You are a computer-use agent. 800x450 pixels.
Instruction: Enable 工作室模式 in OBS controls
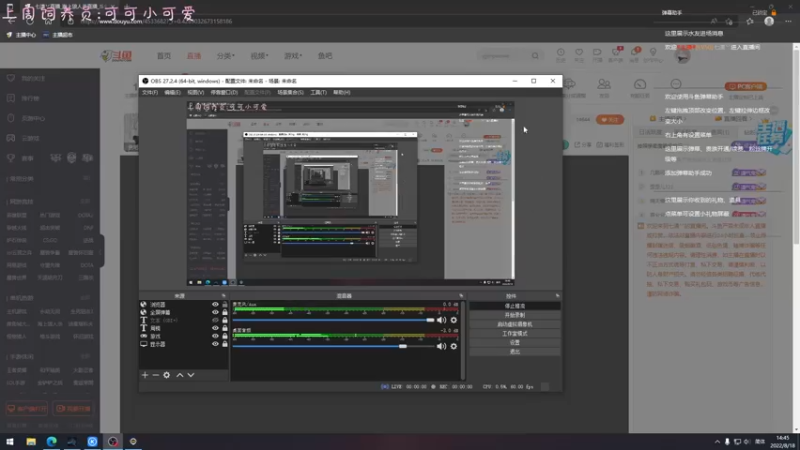pos(515,334)
